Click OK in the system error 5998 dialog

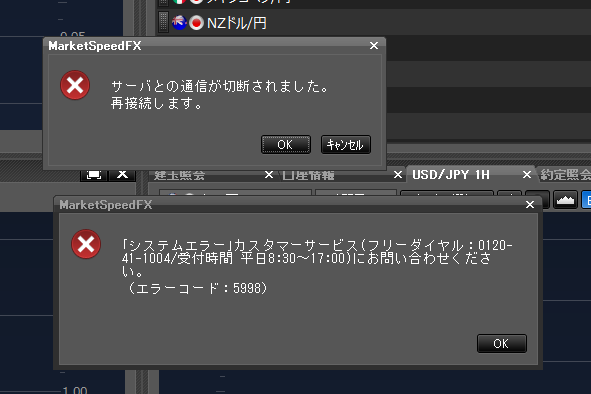(x=502, y=343)
